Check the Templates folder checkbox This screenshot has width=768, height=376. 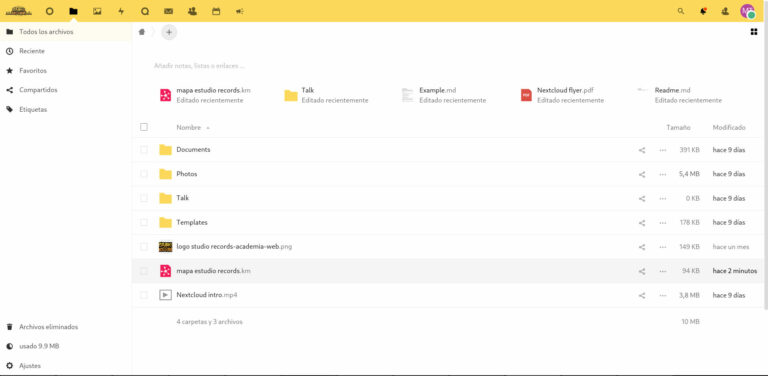pyautogui.click(x=144, y=222)
